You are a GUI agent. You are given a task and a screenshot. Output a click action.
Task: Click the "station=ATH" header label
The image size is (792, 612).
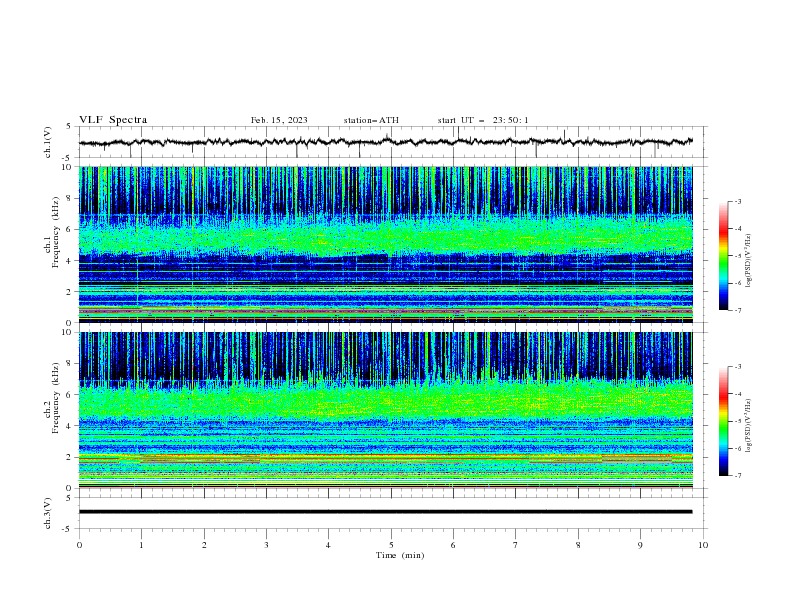pos(371,120)
